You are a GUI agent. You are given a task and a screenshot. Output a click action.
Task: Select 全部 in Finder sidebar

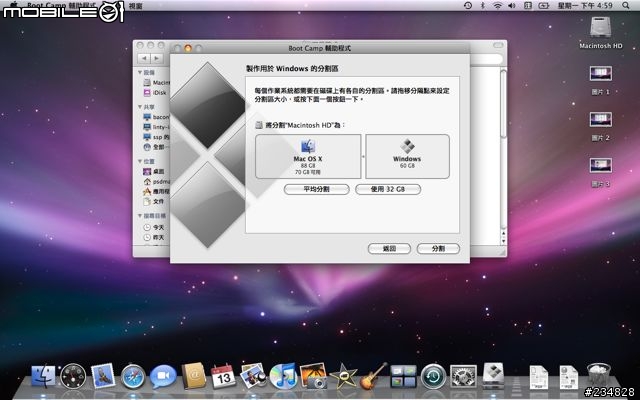point(156,147)
